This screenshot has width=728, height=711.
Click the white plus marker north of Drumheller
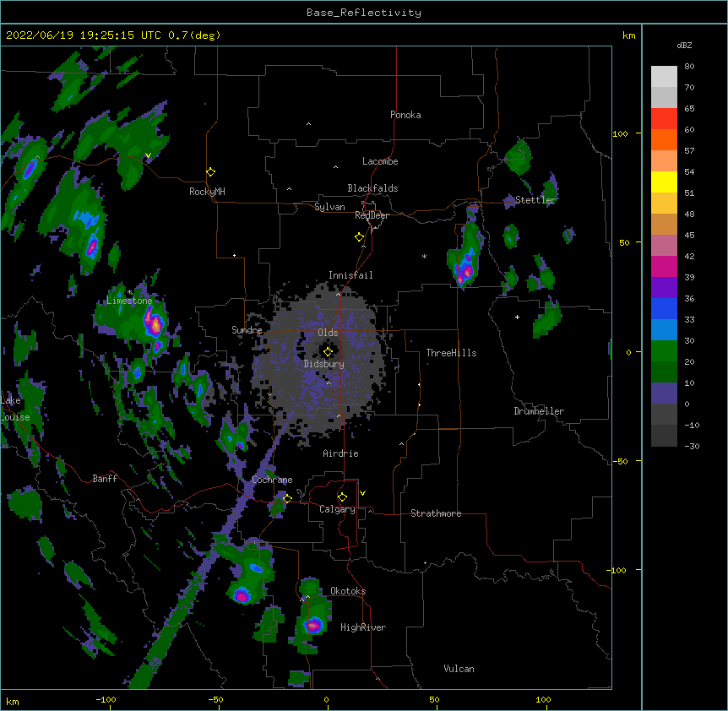coord(517,317)
